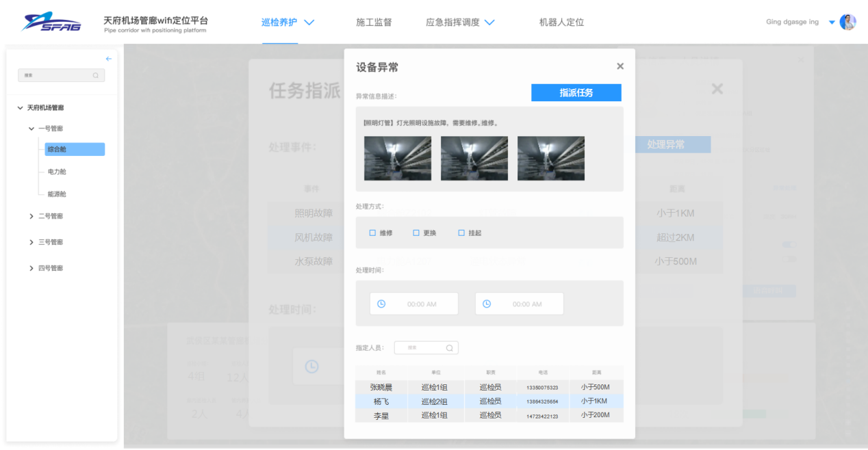
Task: Open the 机器人定位 tab
Action: (561, 23)
